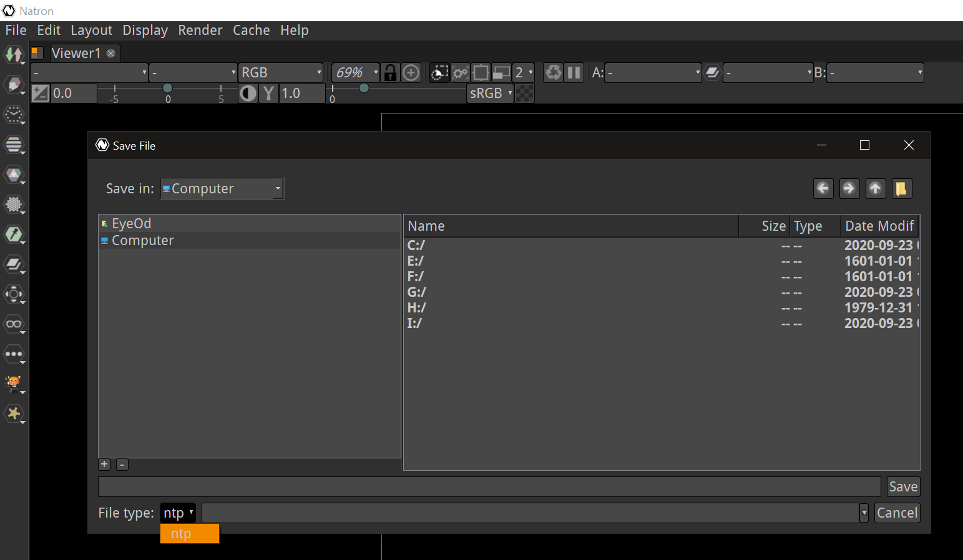
Task: Open the Keyer eyedropper tool icon
Action: (x=13, y=234)
